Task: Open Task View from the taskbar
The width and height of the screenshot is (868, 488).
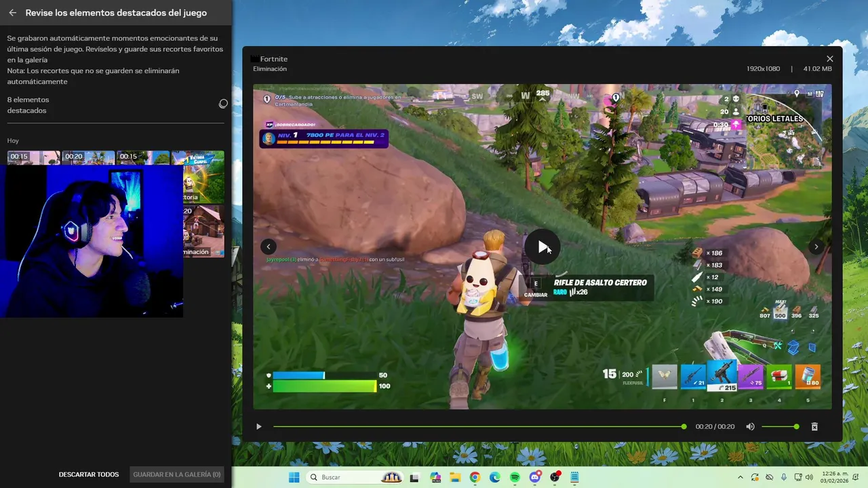Action: pos(414,477)
